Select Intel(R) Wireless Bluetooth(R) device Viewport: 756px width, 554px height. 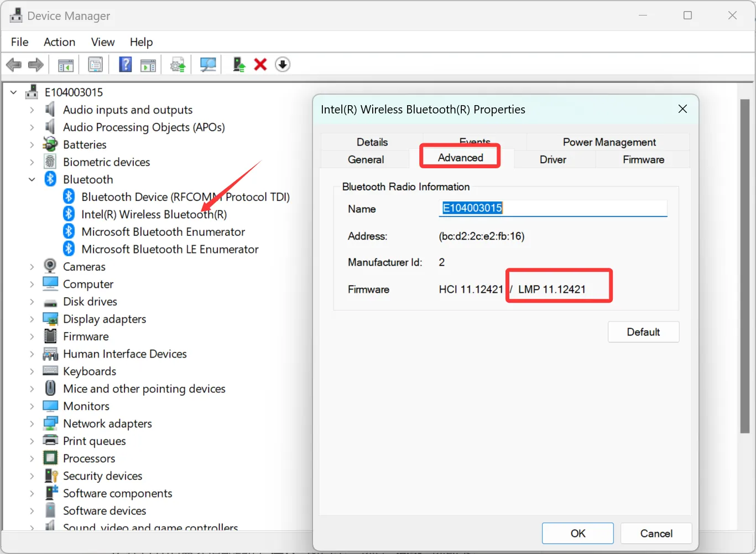pos(154,214)
